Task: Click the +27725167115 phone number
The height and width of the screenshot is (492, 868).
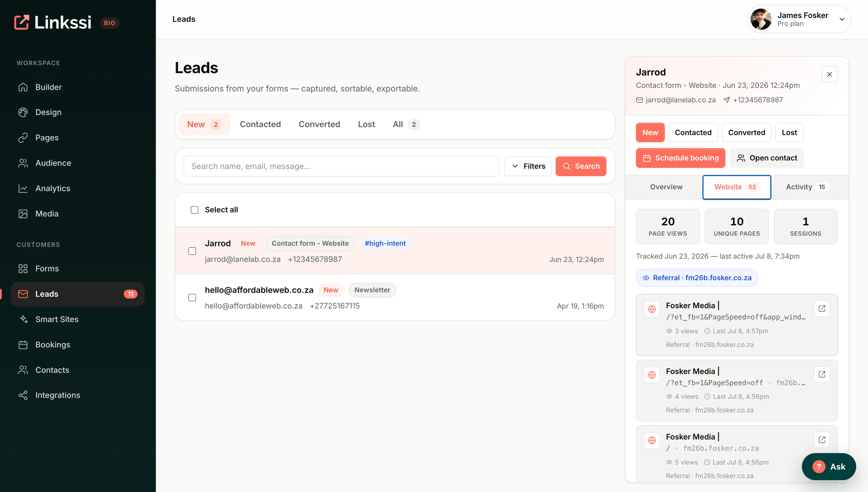Action: tap(335, 306)
